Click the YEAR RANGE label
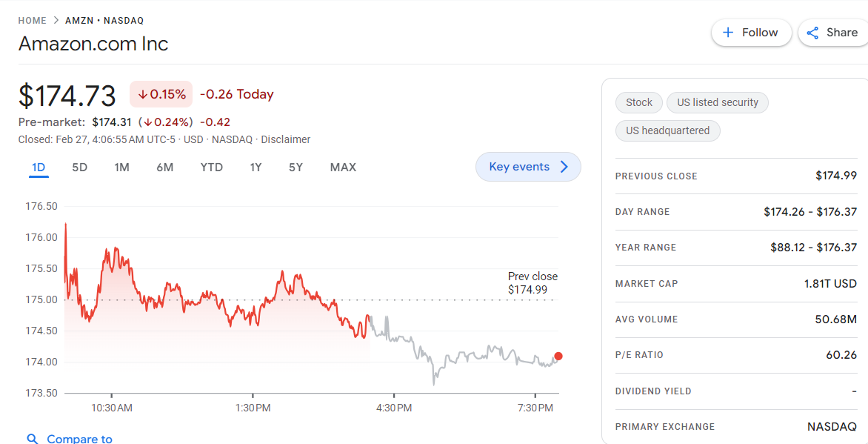The image size is (868, 444). [646, 248]
